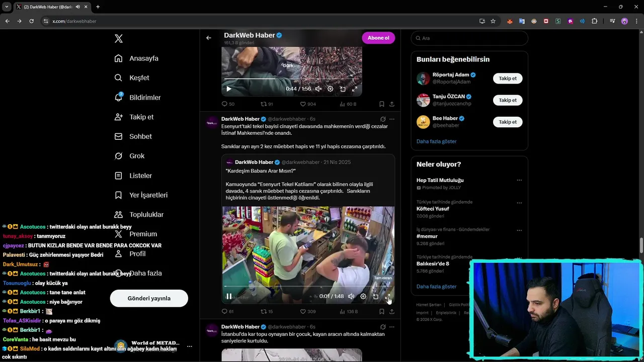Reload the page in Chrome

31,21
